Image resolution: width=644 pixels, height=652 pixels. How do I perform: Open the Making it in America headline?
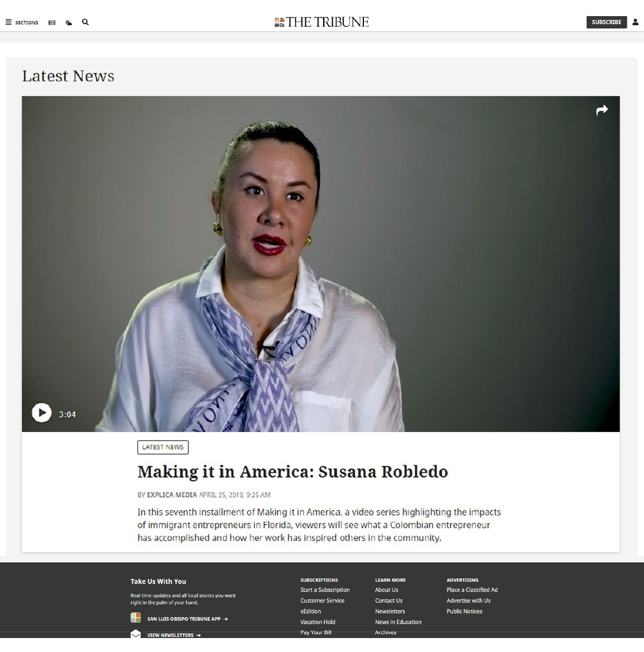292,472
